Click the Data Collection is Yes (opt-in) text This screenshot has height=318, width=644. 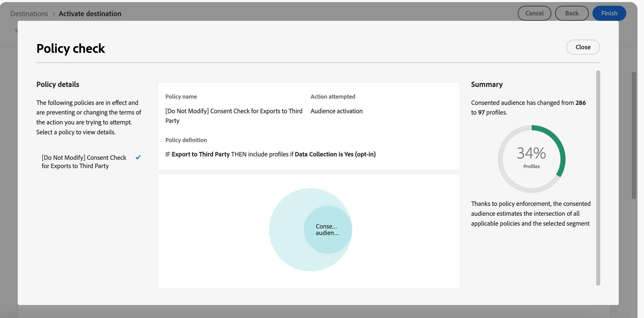[x=335, y=154]
